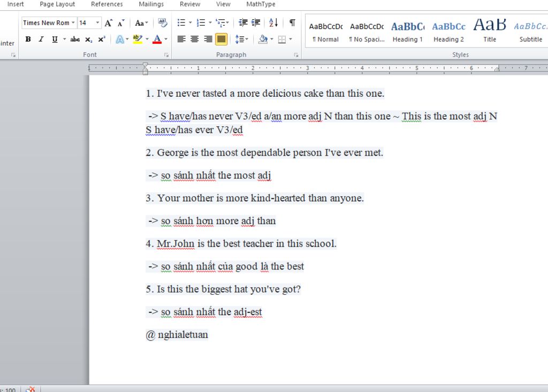
Task: Toggle show paragraph marks
Action: pyautogui.click(x=292, y=23)
